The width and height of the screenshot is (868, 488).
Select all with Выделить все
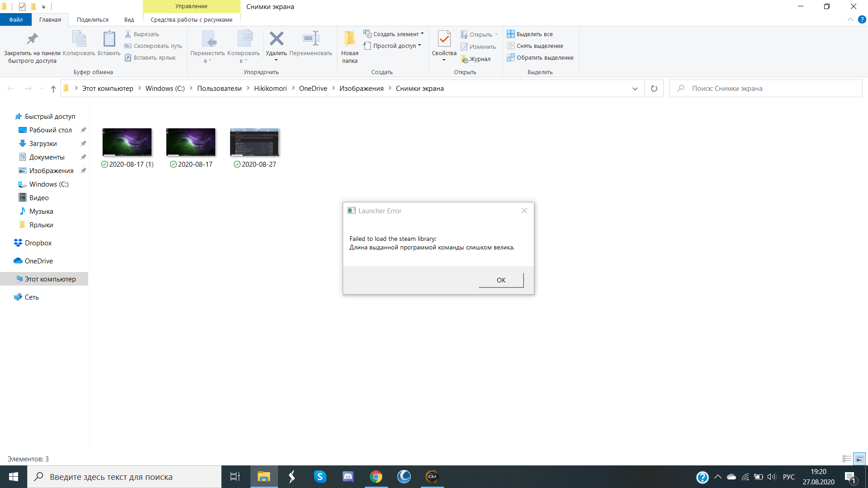coord(530,34)
